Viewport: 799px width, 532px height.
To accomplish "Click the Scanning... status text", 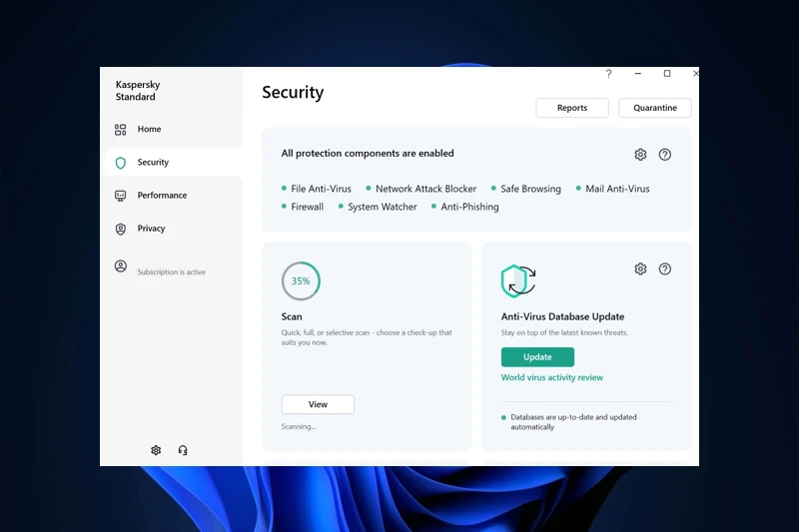I will pyautogui.click(x=299, y=426).
